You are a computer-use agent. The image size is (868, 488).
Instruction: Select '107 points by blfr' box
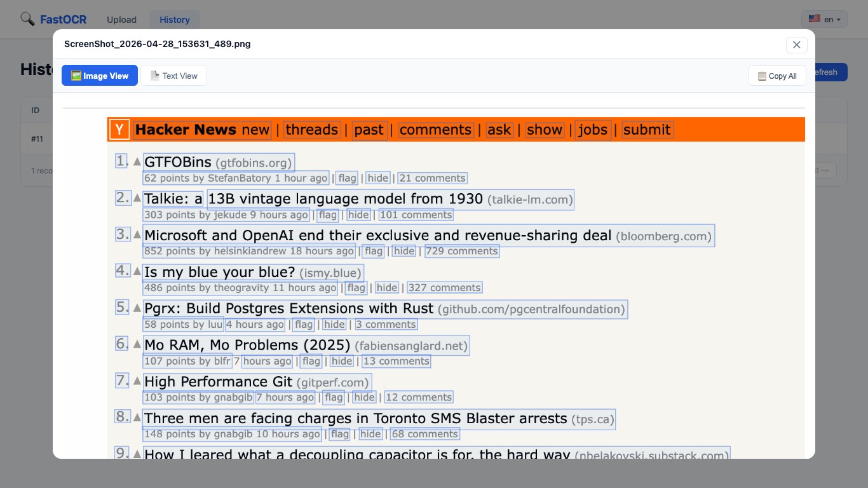[x=187, y=361]
